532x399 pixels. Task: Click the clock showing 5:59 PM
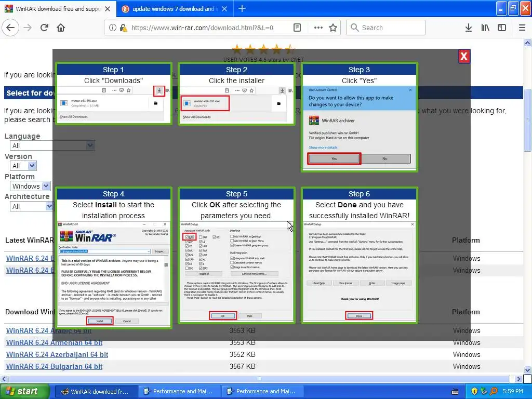(x=512, y=392)
